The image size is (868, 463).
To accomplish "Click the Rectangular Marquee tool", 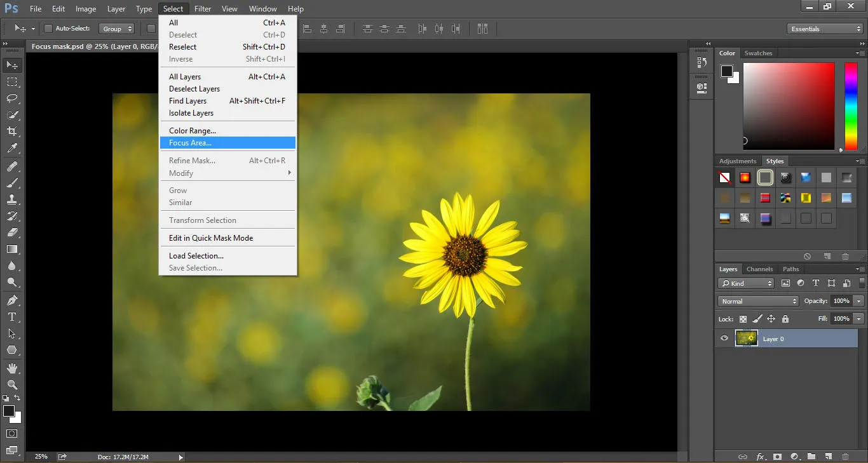I will pos(12,82).
